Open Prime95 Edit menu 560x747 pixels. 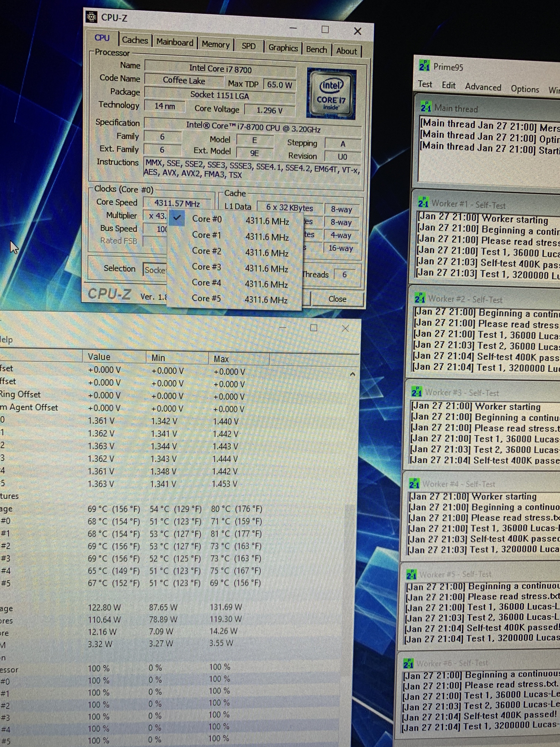click(x=449, y=85)
